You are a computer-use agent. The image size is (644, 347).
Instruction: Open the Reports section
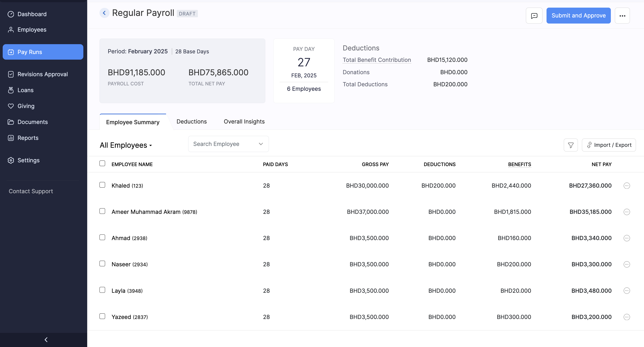tap(28, 138)
